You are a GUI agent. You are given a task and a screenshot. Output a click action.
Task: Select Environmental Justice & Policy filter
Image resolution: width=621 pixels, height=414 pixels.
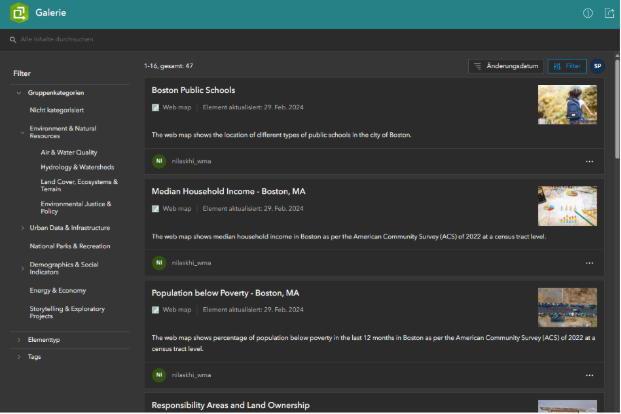pos(76,208)
